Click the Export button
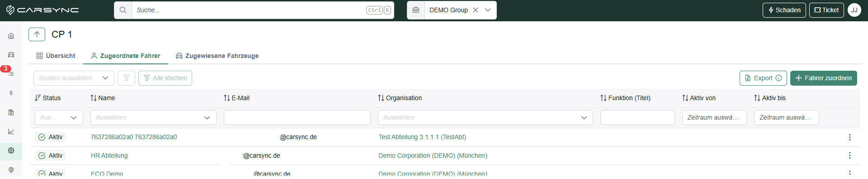The image size is (868, 179). click(763, 78)
